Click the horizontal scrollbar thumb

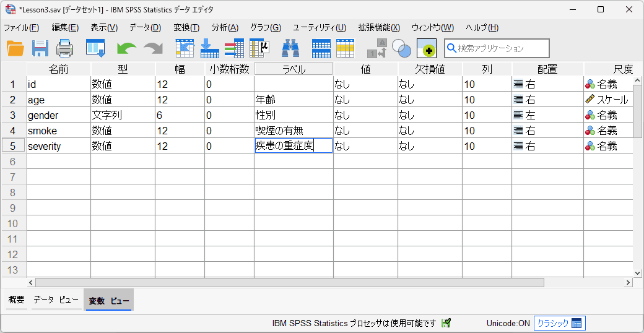pos(290,282)
